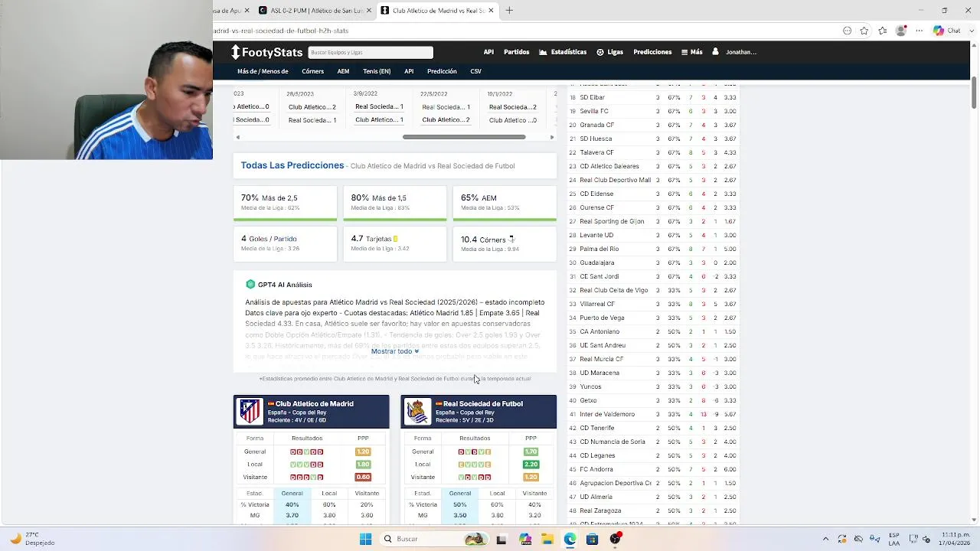Open Windows Start menu
This screenshot has height=551, width=980.
365,539
